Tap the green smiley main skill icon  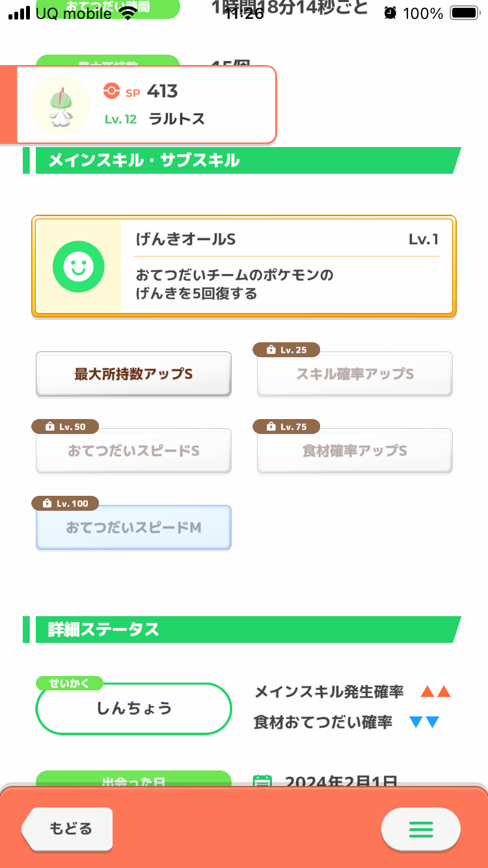pos(78,265)
